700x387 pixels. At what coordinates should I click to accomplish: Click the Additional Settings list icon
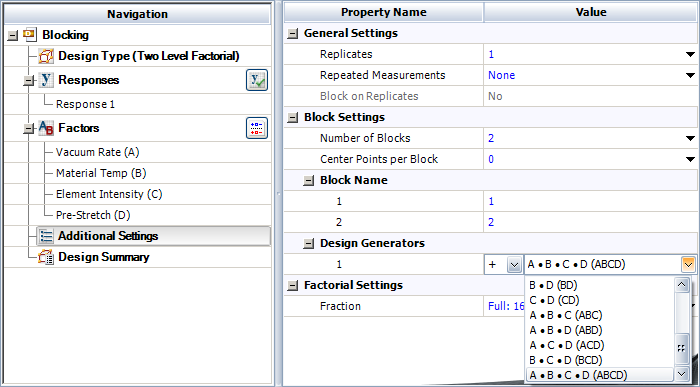point(46,236)
